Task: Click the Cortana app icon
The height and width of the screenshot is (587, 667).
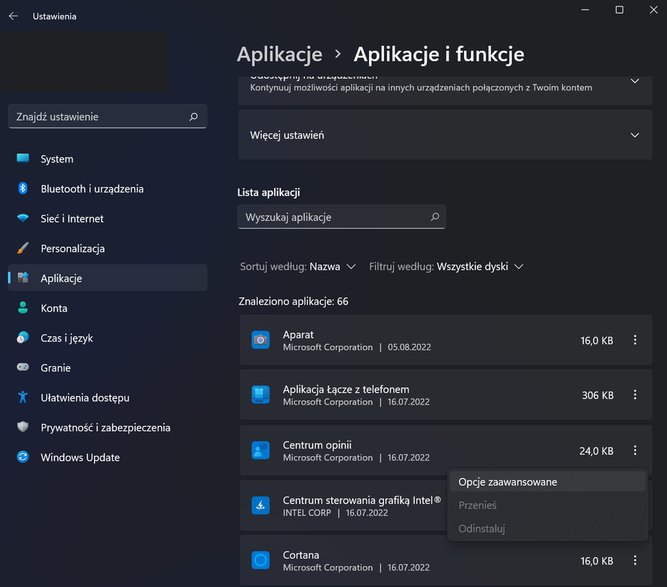Action: [x=260, y=560]
